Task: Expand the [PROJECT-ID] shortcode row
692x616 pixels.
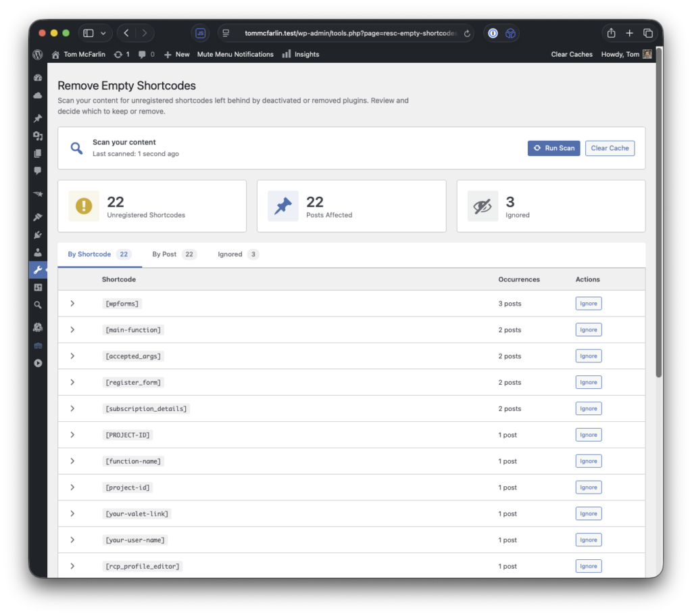Action: coord(72,435)
